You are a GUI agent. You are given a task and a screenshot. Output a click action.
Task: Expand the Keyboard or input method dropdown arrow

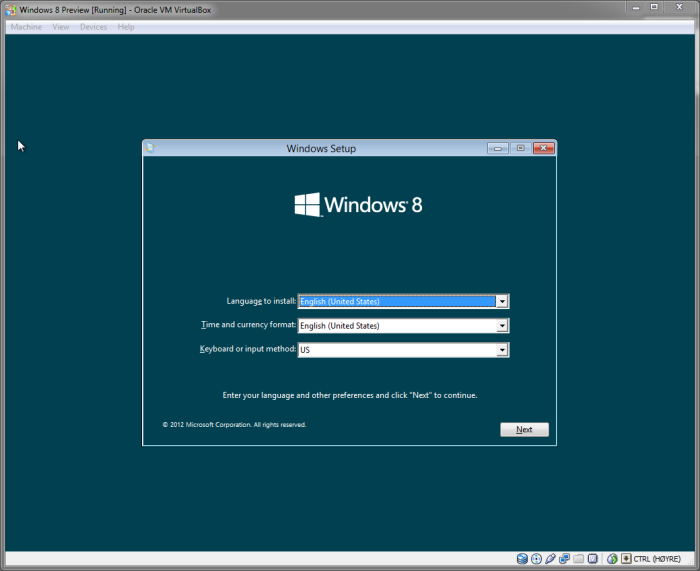click(502, 350)
